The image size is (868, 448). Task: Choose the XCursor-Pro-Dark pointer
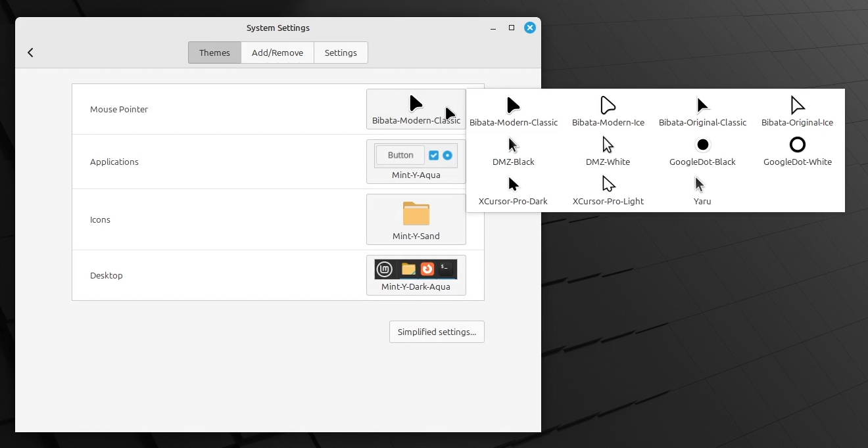click(x=513, y=190)
